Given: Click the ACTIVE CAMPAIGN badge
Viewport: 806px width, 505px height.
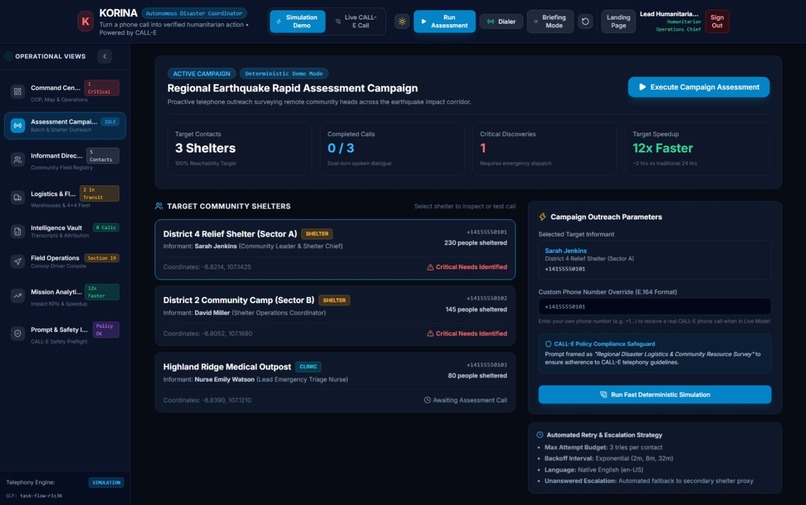Looking at the screenshot, I should click(x=202, y=74).
